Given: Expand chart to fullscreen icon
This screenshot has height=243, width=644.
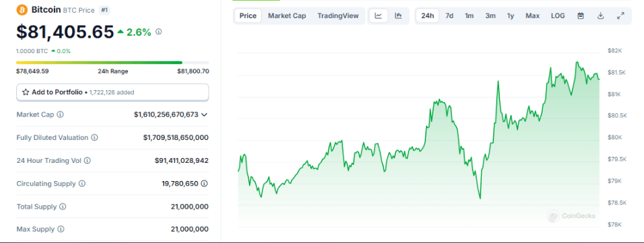Looking at the screenshot, I should point(620,16).
